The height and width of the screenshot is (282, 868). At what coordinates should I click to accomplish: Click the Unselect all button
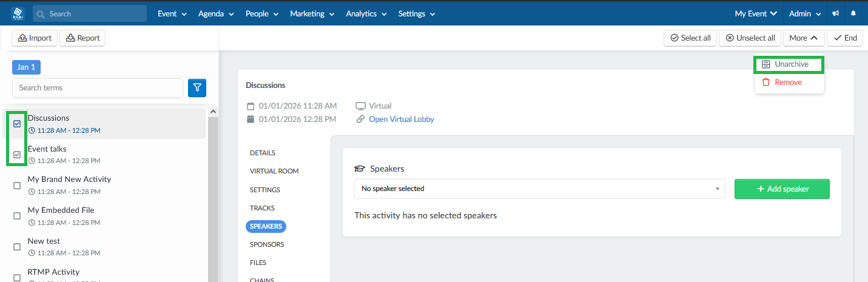750,38
